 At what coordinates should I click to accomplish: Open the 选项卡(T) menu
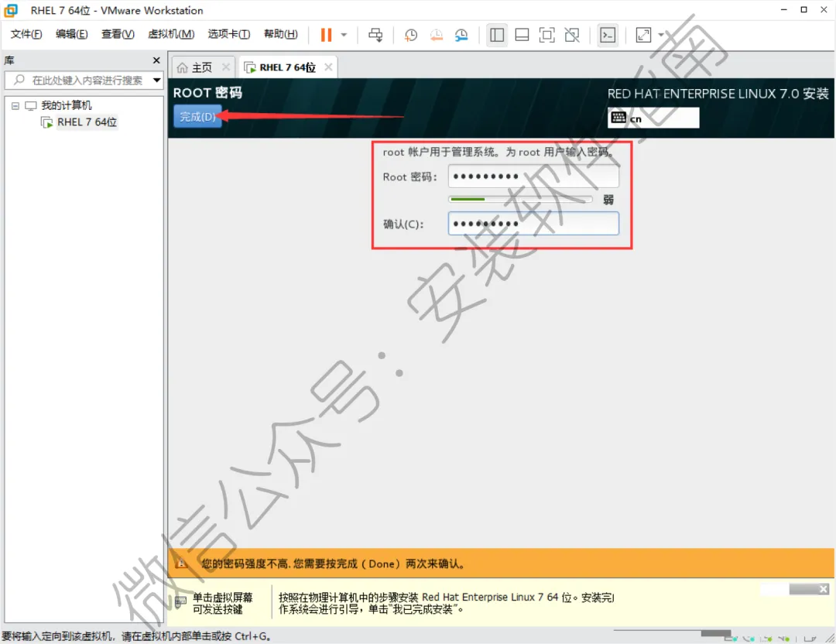pos(228,34)
